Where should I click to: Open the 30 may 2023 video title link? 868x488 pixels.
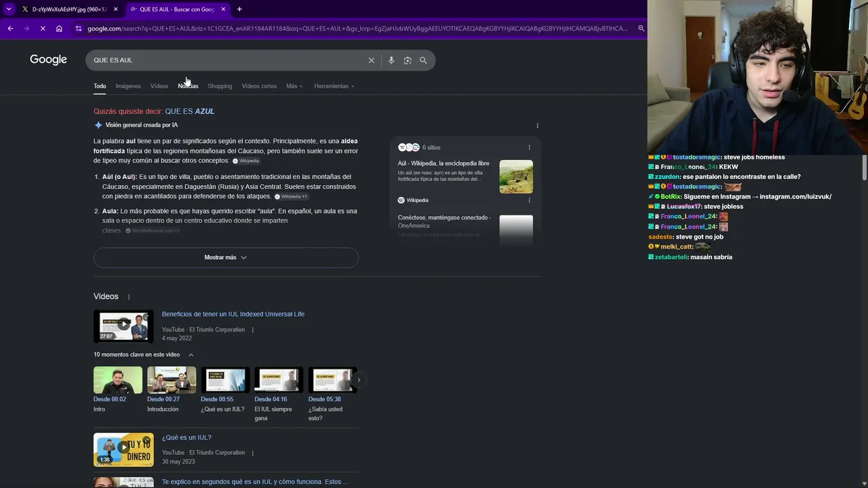point(186,438)
